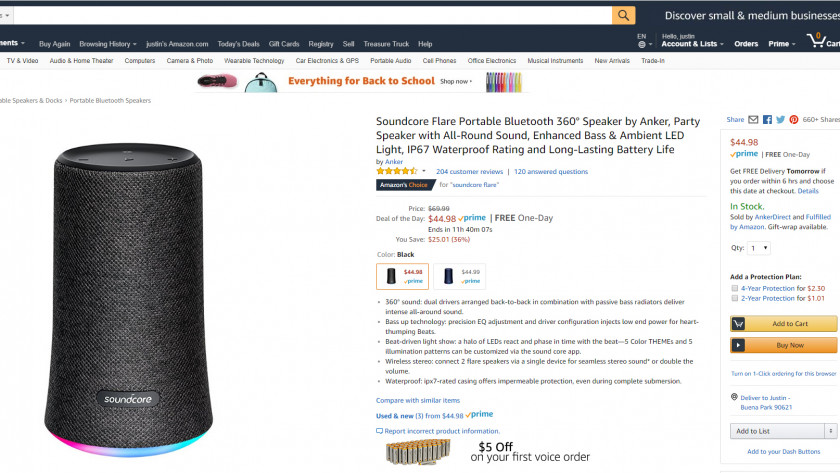
Task: Share on Facebook icon
Action: [767, 120]
